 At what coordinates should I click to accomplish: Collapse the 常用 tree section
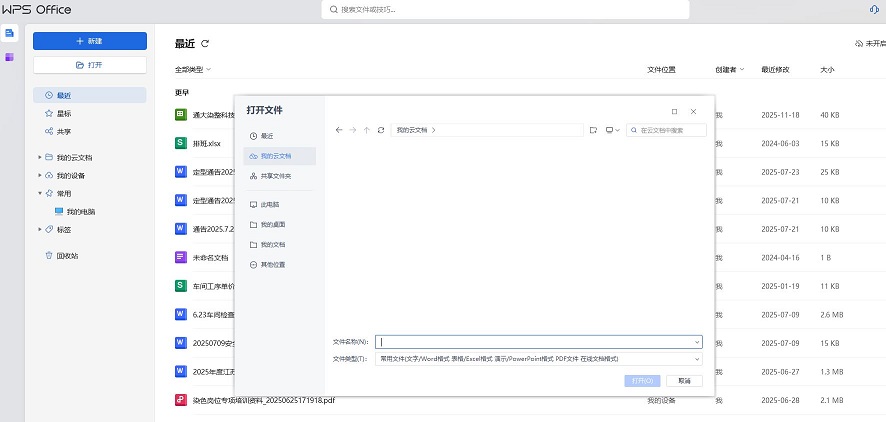point(40,193)
